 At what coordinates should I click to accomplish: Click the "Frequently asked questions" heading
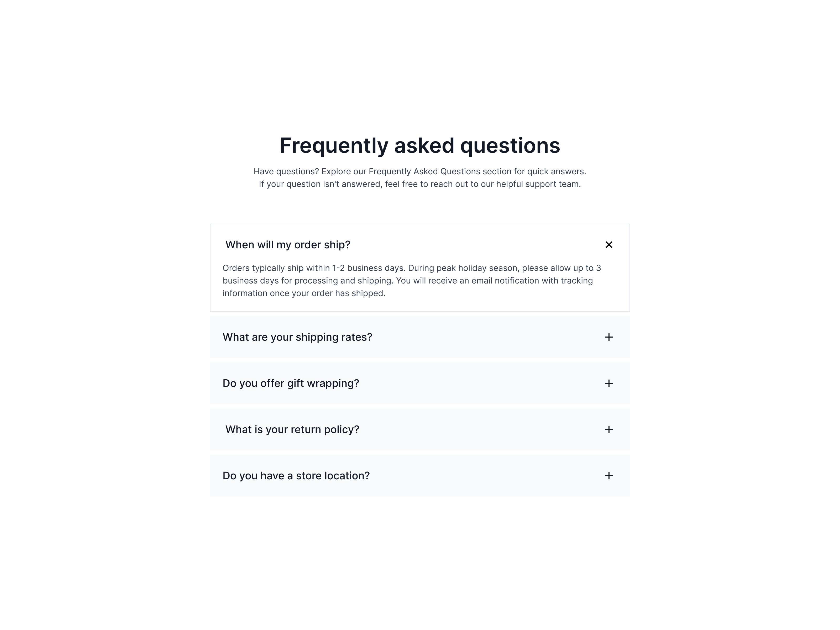pos(420,145)
